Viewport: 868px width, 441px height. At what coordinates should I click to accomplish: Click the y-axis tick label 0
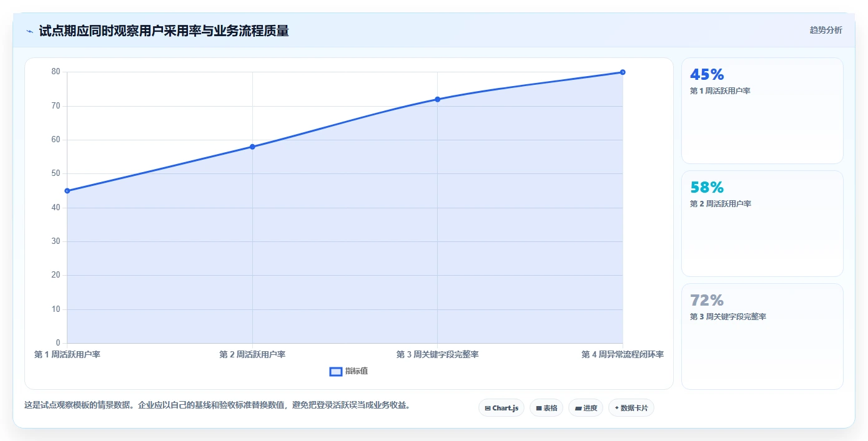tap(58, 343)
